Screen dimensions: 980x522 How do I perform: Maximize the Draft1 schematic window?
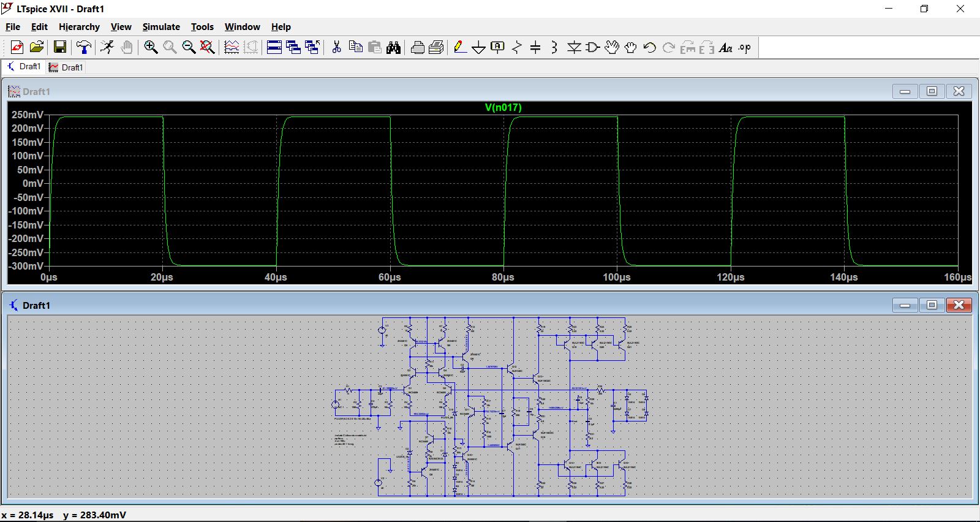click(932, 304)
